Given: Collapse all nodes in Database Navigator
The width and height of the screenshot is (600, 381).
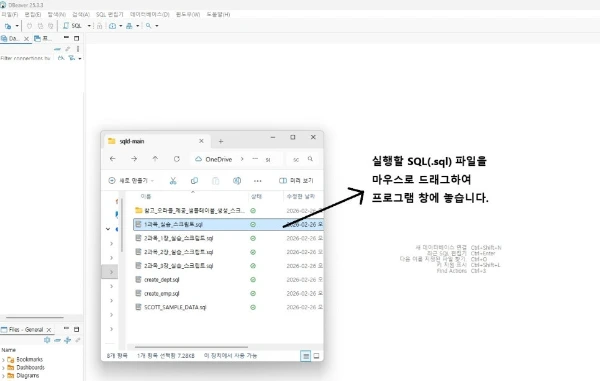Looking at the screenshot, I should 57,49.
